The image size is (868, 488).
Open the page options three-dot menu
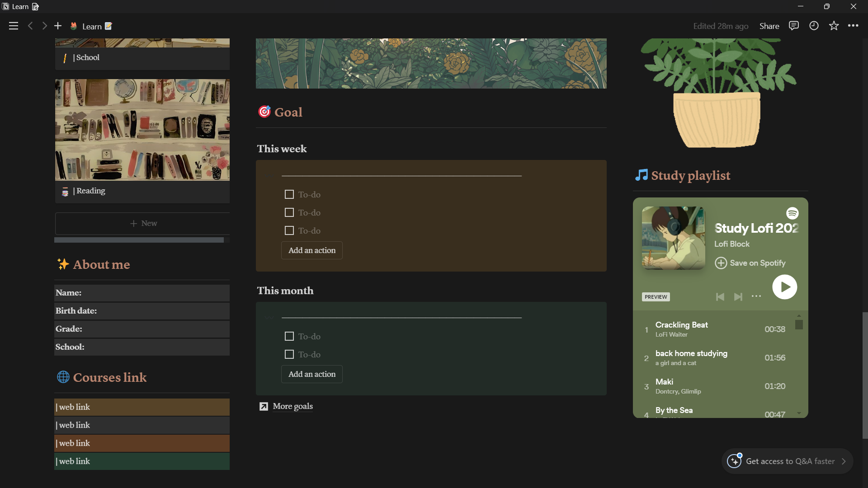click(853, 26)
